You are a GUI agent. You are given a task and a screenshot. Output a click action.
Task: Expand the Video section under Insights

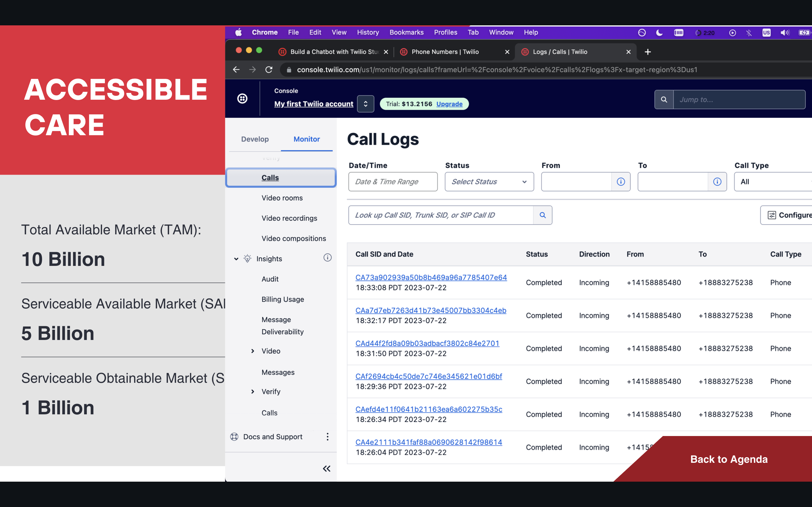point(253,351)
